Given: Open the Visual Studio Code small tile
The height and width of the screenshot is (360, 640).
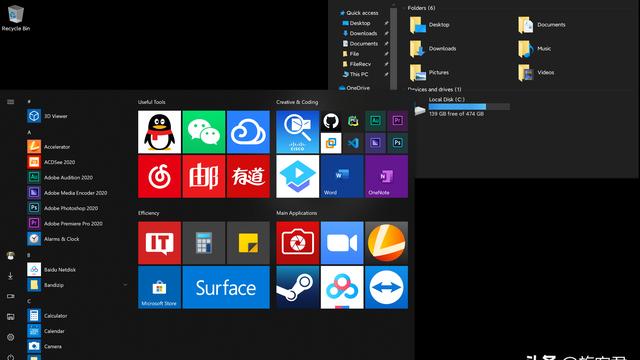Looking at the screenshot, I should [x=353, y=143].
